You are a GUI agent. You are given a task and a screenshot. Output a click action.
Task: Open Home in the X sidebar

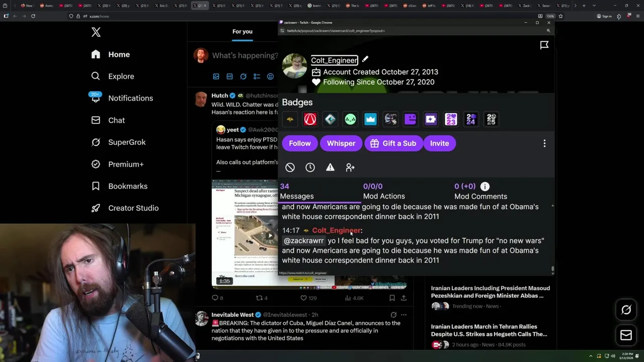[x=111, y=54]
